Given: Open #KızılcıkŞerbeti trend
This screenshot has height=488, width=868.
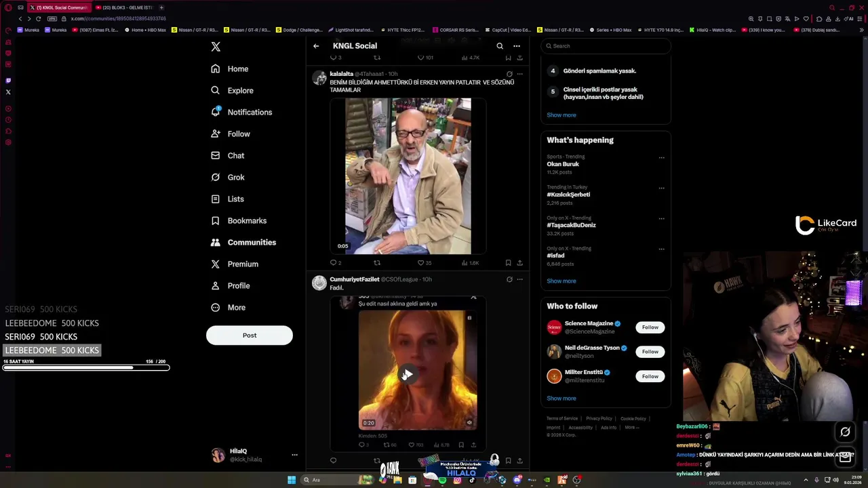Looking at the screenshot, I should [568, 195].
